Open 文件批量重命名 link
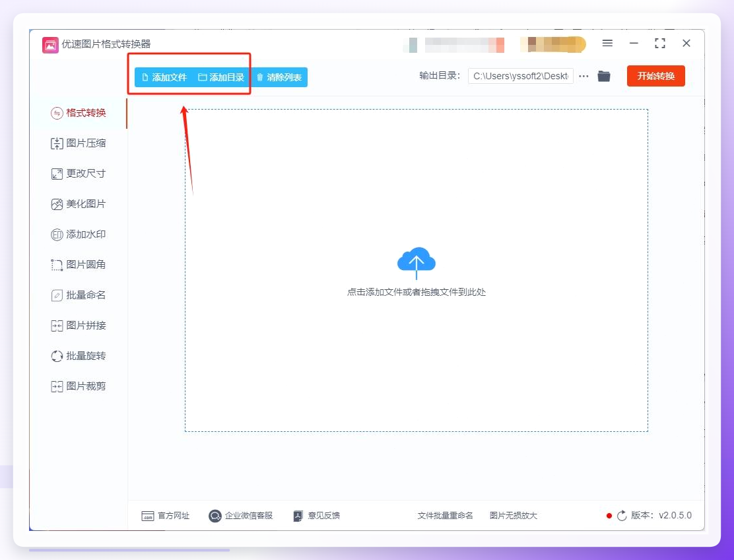Image resolution: width=734 pixels, height=560 pixels. pyautogui.click(x=445, y=516)
